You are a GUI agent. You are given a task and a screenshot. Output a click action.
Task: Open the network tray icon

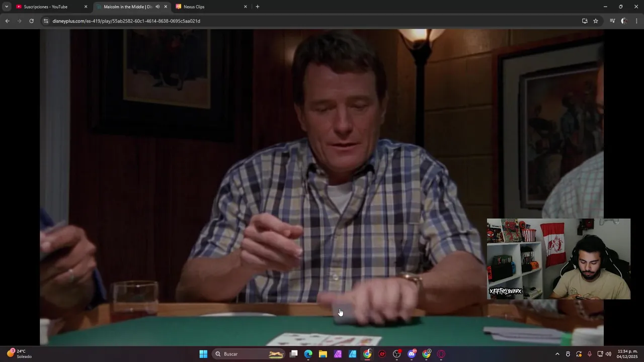click(x=600, y=354)
